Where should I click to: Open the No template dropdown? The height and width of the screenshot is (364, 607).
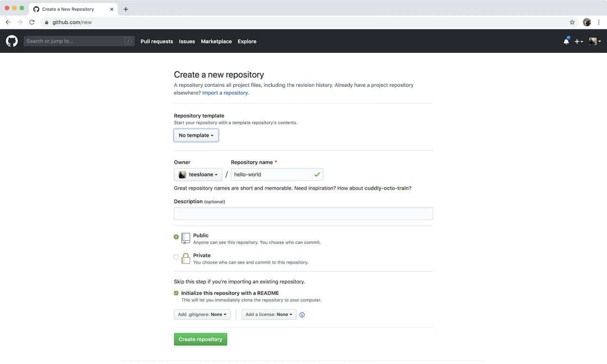point(196,136)
